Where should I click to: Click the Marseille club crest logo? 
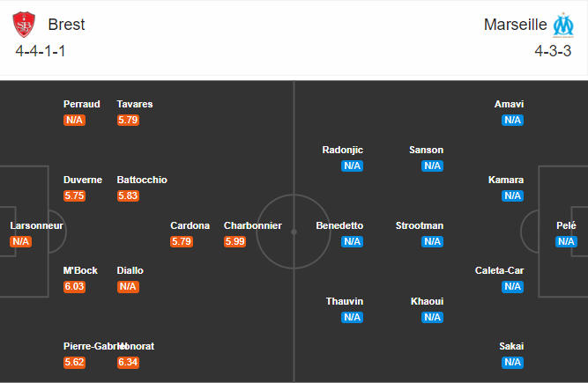coord(562,25)
